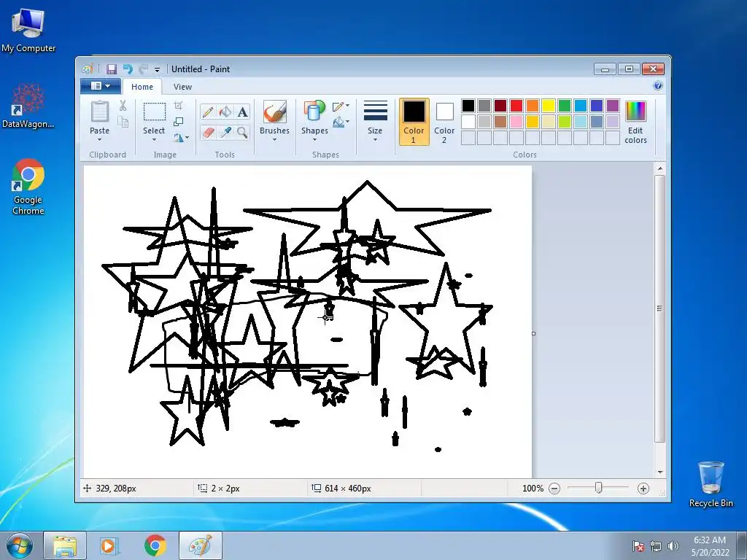Open the shape Outline dropdown

coord(341,106)
